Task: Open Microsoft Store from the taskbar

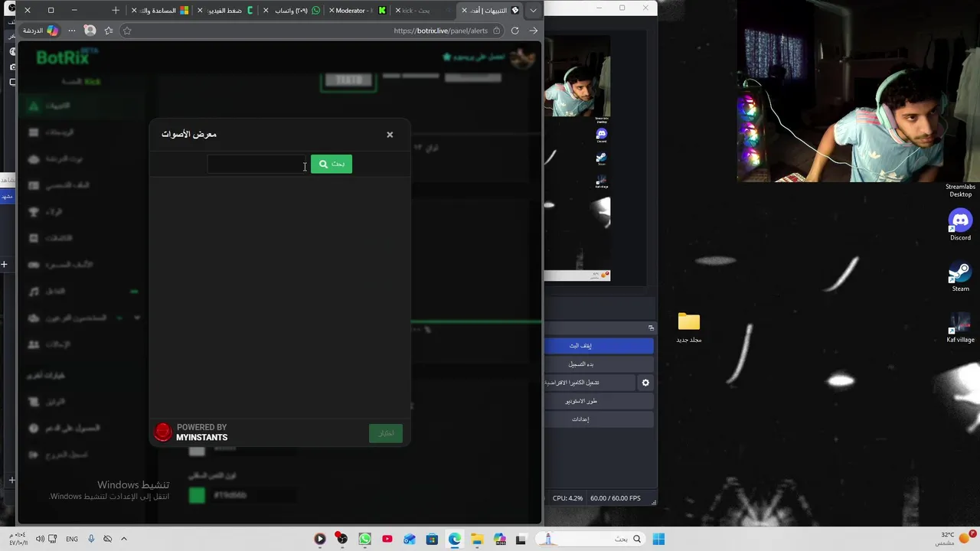Action: tap(432, 539)
